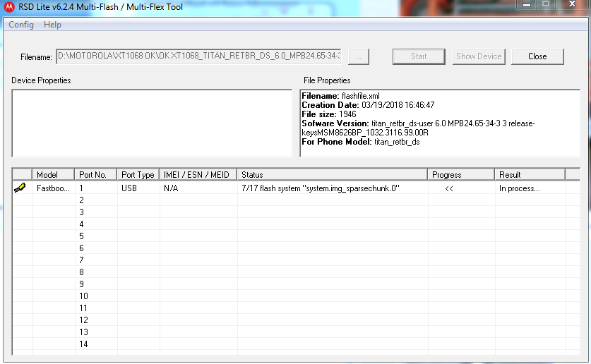The image size is (591, 364).
Task: Click the Close button beside Show Device
Action: pos(537,56)
